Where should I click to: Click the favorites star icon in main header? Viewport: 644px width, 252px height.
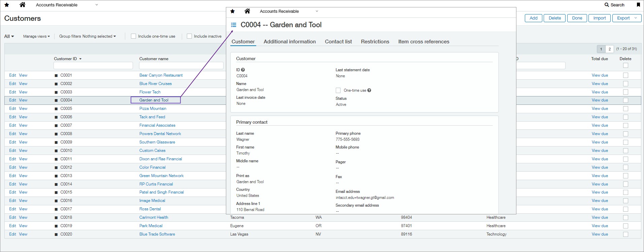coord(7,5)
